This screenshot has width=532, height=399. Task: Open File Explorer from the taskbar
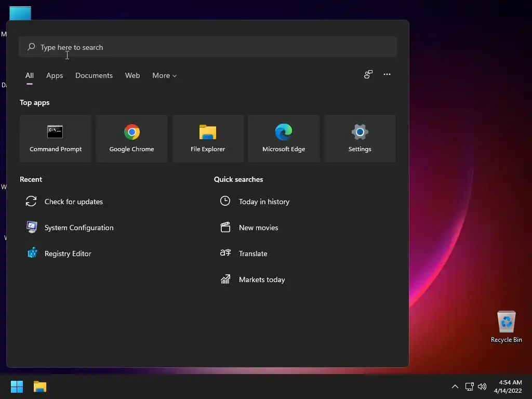click(x=39, y=387)
